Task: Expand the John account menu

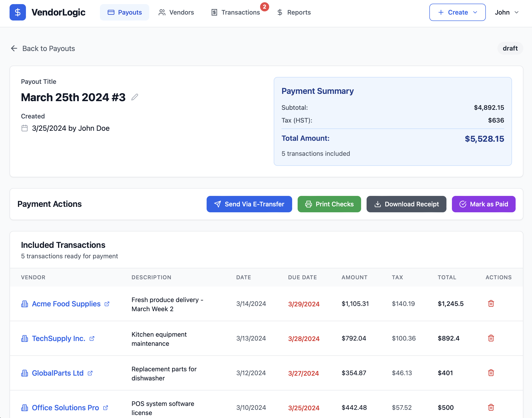Action: (506, 12)
